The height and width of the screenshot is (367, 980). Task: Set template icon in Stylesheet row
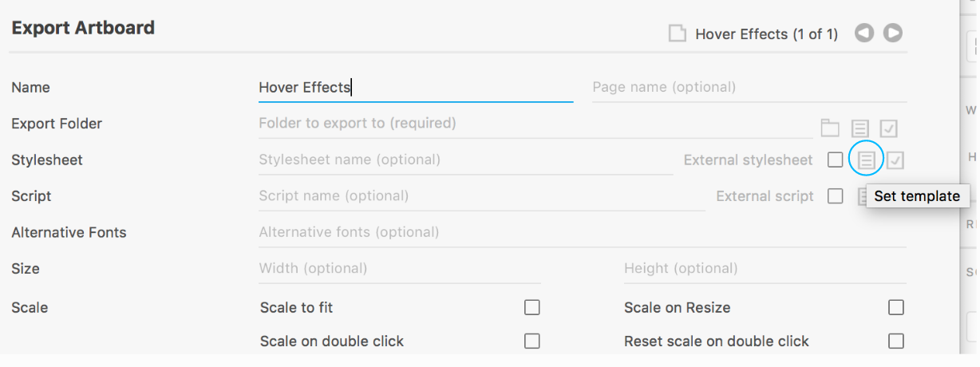click(x=867, y=160)
